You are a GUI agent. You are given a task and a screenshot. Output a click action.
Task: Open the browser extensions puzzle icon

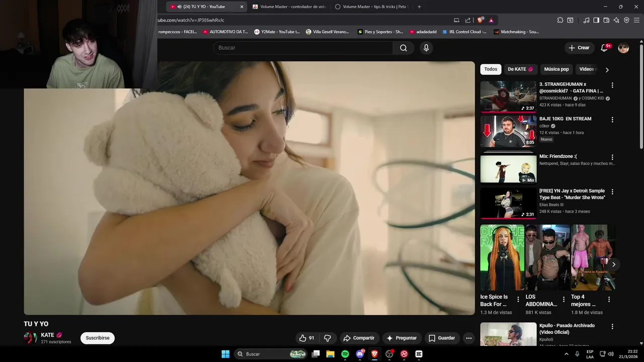pyautogui.click(x=560, y=20)
